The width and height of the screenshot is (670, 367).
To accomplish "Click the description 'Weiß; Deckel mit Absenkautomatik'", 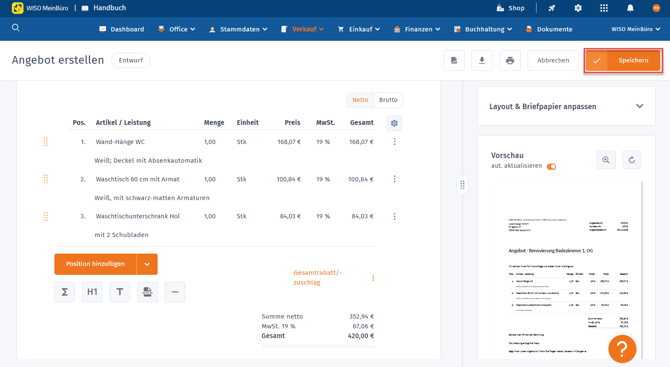I will [x=148, y=161].
